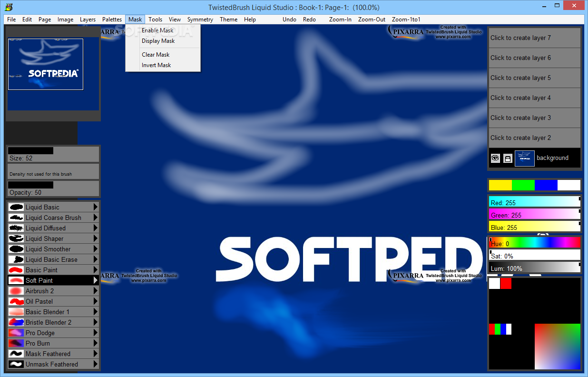Select the Basic Paint brush icon
This screenshot has height=377, width=588.
[x=16, y=270]
